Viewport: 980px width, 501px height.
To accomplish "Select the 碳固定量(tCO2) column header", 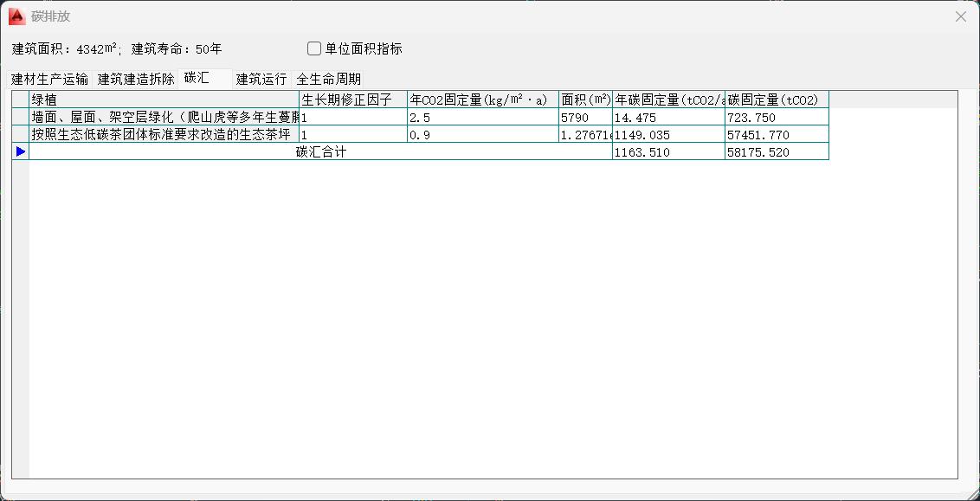I will tap(776, 100).
